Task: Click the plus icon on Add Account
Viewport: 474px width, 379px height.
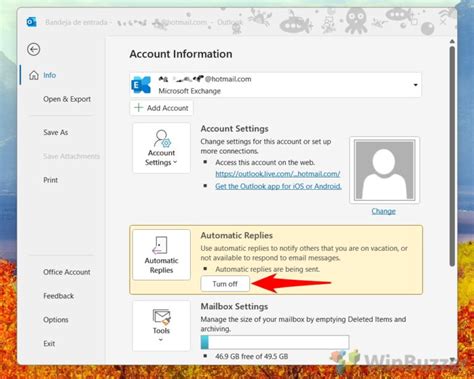Action: coord(138,108)
